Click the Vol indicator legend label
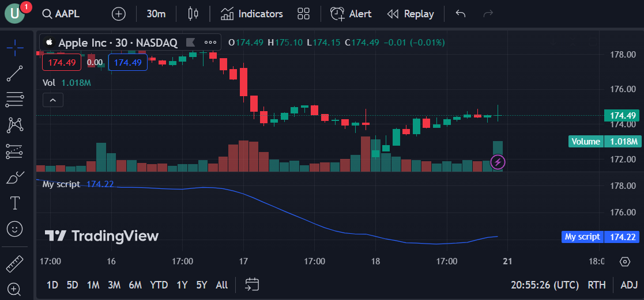This screenshot has width=644, height=300. tap(49, 82)
